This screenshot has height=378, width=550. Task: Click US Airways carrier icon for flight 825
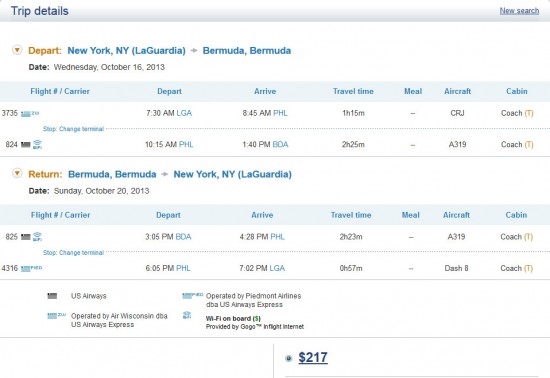coord(26,237)
